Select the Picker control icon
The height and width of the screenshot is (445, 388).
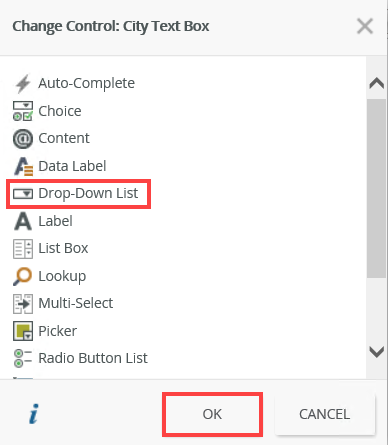point(23,331)
